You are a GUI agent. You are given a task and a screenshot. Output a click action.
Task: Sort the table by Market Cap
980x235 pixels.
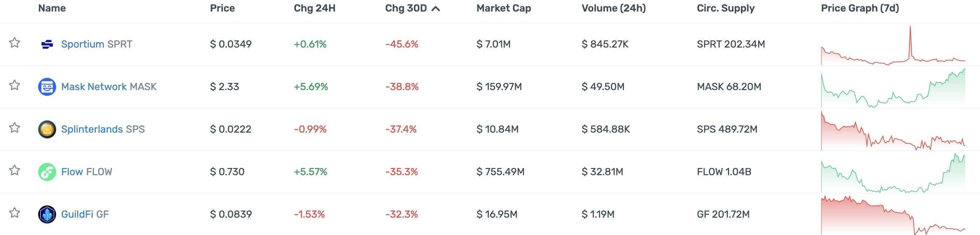coord(503,8)
